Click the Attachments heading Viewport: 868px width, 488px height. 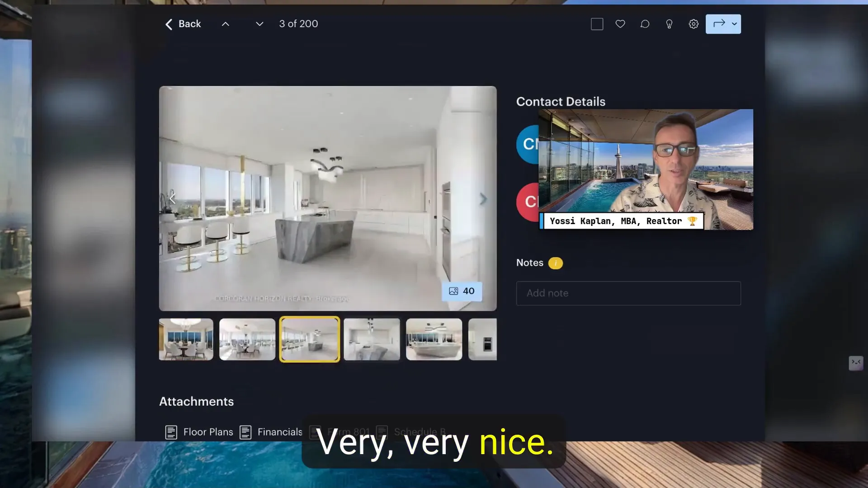196,402
